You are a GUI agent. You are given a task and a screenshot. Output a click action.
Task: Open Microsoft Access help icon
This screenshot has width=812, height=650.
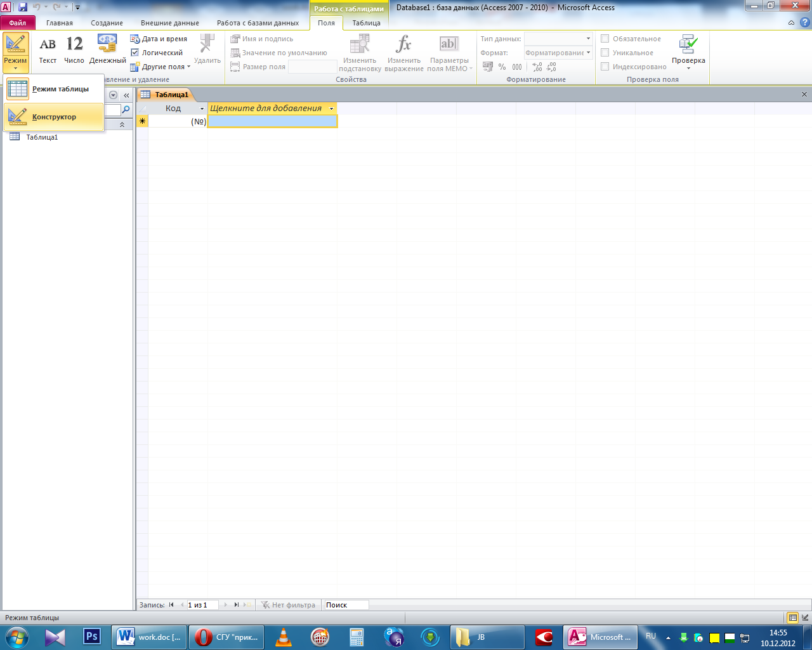(x=805, y=23)
